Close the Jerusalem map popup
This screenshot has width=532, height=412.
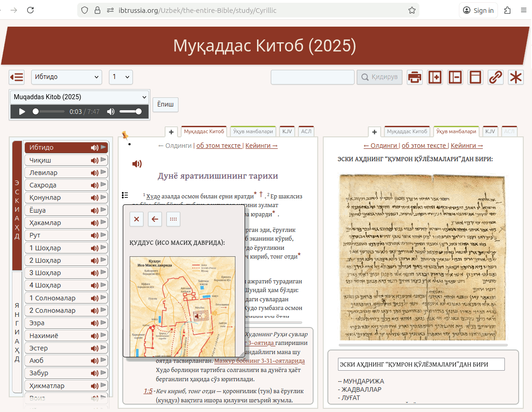137,219
